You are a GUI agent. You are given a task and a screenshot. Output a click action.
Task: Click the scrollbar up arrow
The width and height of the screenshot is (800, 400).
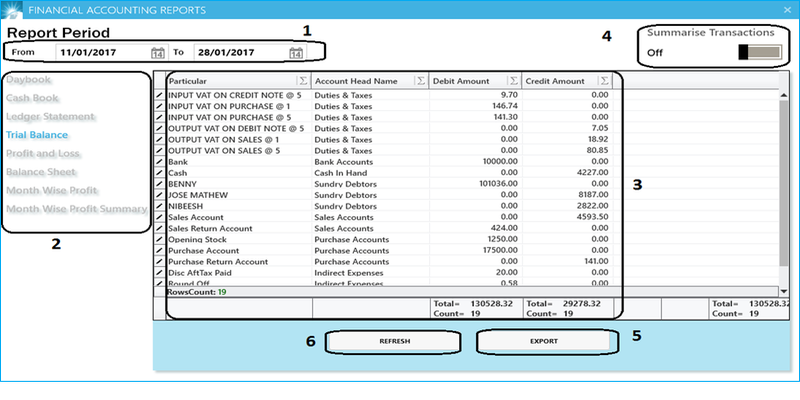(x=784, y=95)
